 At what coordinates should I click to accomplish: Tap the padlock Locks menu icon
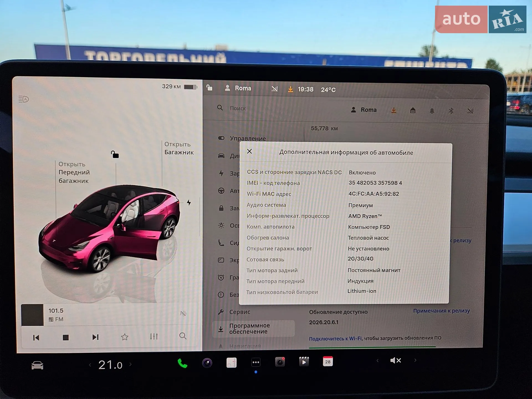pos(221,208)
